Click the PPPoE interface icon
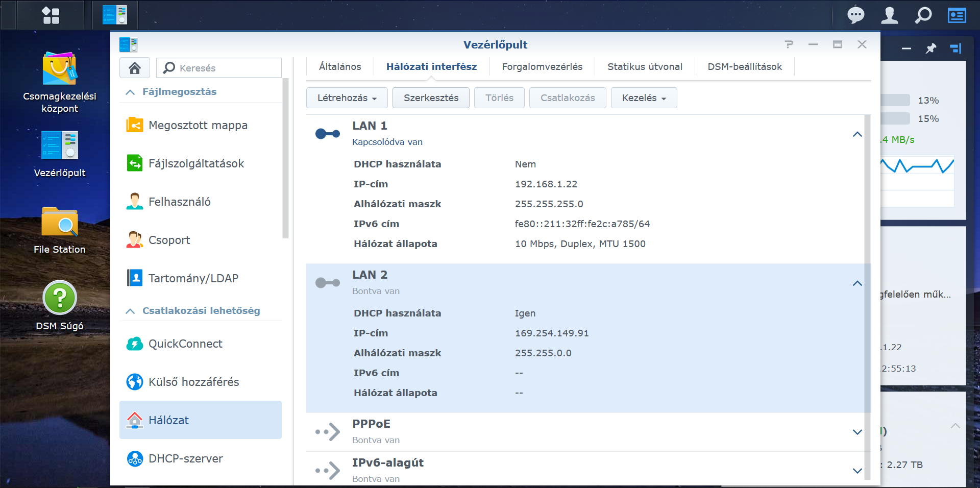This screenshot has width=980, height=488. tap(328, 432)
